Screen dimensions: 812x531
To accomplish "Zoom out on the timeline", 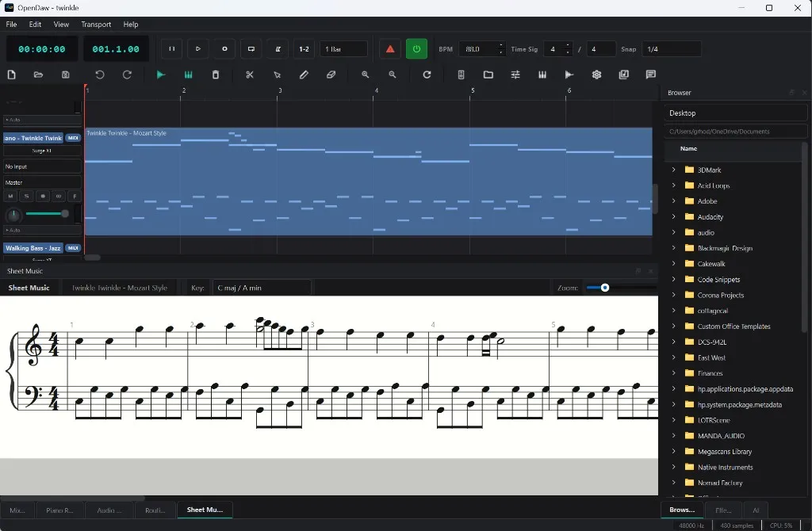I will tap(393, 74).
